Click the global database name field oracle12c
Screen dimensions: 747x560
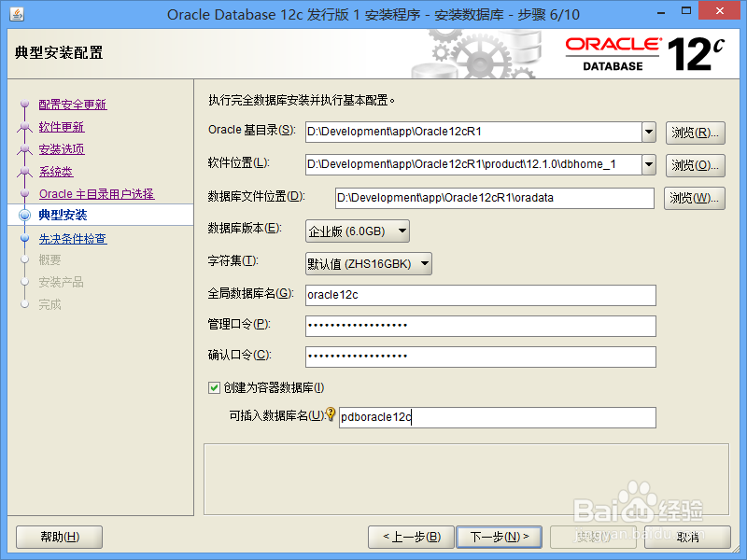click(x=481, y=295)
